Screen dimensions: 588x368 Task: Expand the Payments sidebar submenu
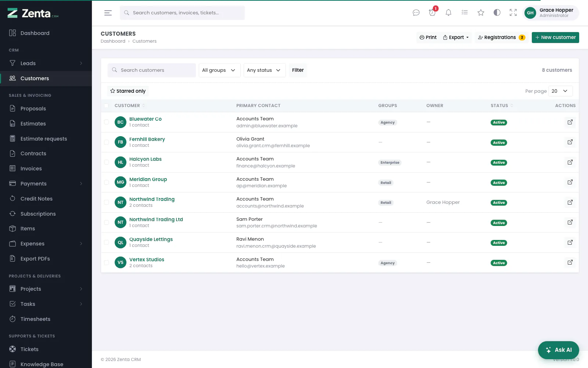coord(46,184)
